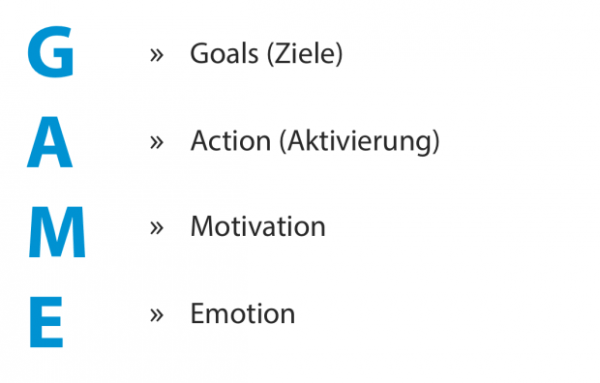The height and width of the screenshot is (383, 600).
Task: Click the chevron bullet before Goals
Action: click(157, 55)
